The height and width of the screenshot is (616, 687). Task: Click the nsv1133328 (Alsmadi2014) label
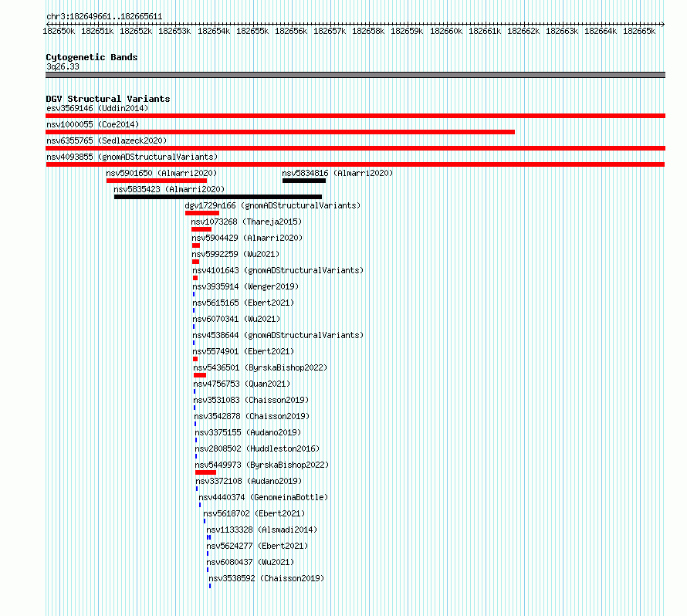pyautogui.click(x=262, y=530)
